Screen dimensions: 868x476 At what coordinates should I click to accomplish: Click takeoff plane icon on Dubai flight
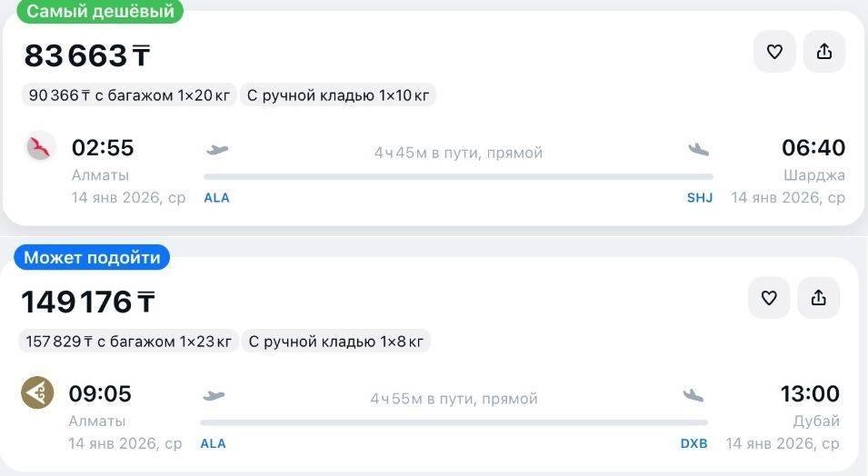click(x=215, y=396)
